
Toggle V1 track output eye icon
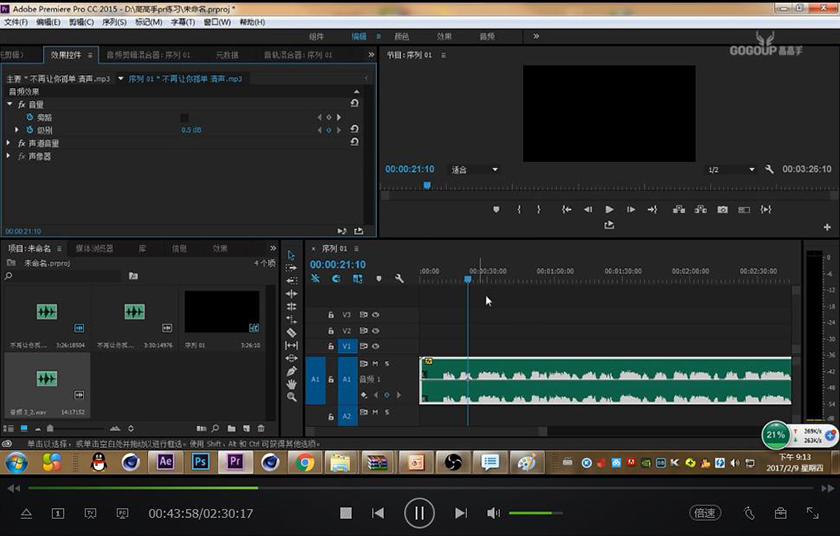tap(376, 346)
